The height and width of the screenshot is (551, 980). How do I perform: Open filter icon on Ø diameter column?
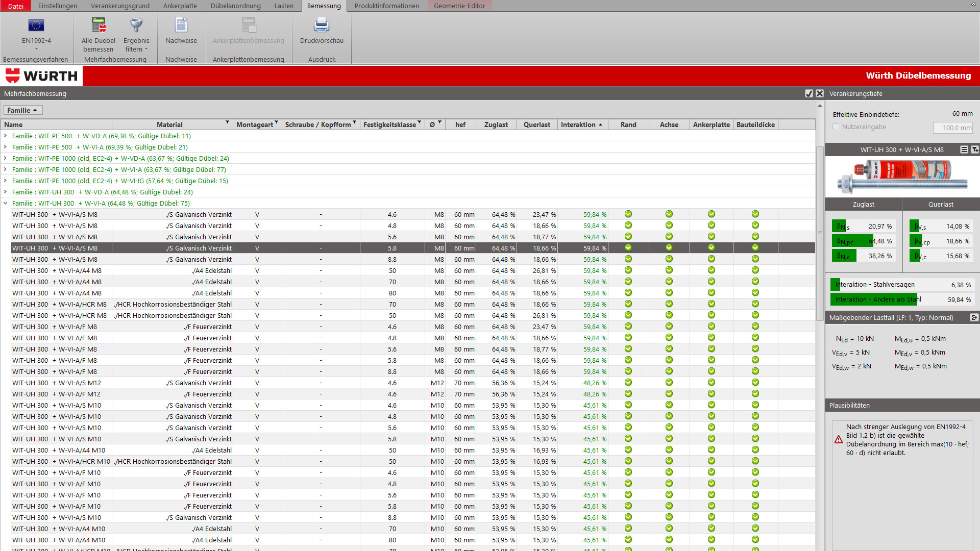439,122
